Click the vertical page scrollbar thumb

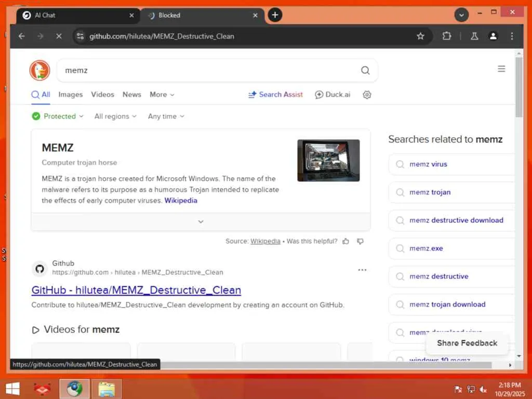pos(518,87)
